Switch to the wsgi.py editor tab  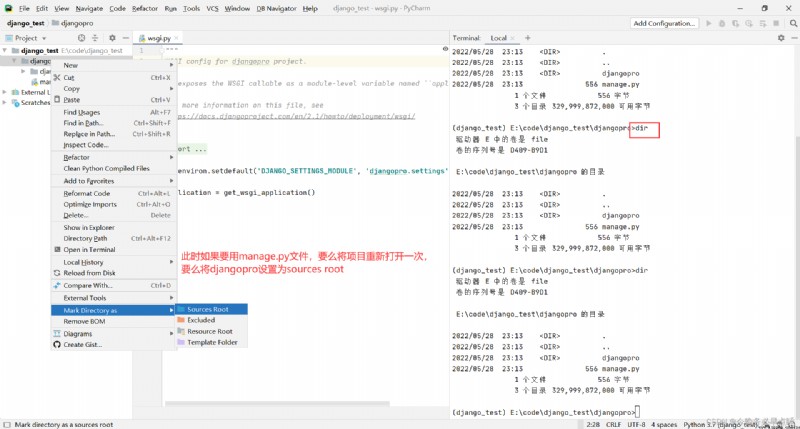point(158,38)
